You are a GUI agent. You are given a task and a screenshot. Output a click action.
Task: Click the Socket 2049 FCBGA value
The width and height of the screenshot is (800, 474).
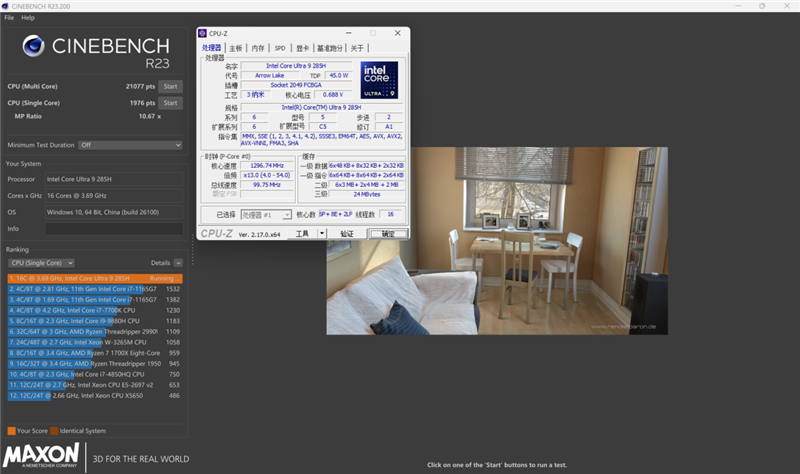tap(296, 85)
